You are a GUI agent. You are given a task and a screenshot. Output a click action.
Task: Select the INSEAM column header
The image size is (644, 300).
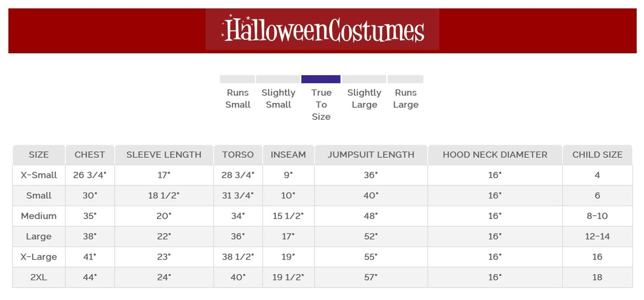[x=288, y=155]
